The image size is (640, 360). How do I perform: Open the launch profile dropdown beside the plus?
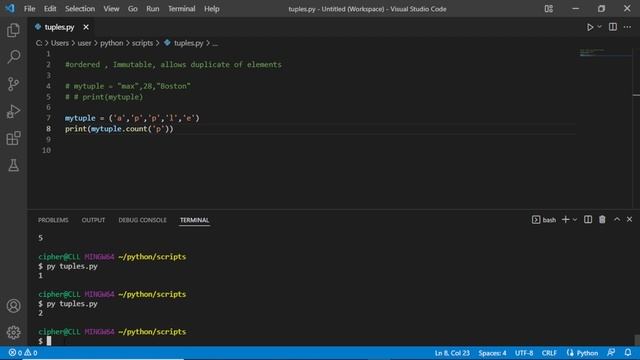coord(575,220)
